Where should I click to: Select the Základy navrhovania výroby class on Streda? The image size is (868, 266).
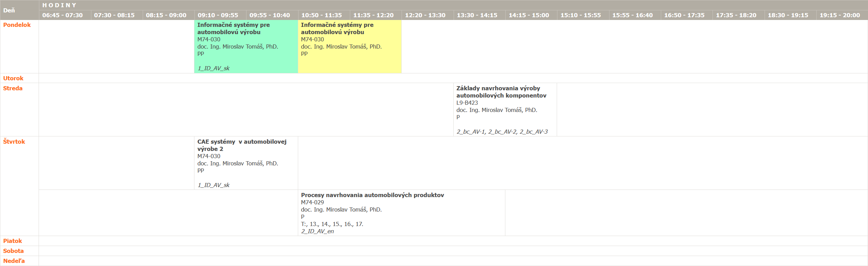coord(505,109)
